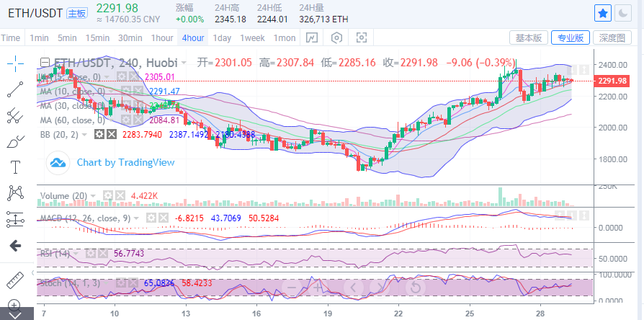Open the Volume (20) indicator dropdown arrow
This screenshot has width=644, height=320.
pos(95,195)
